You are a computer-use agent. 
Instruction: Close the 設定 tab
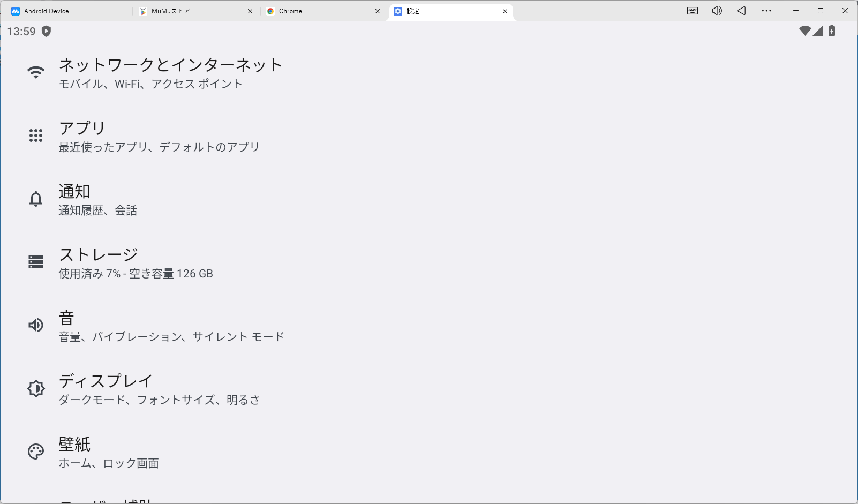click(x=505, y=11)
